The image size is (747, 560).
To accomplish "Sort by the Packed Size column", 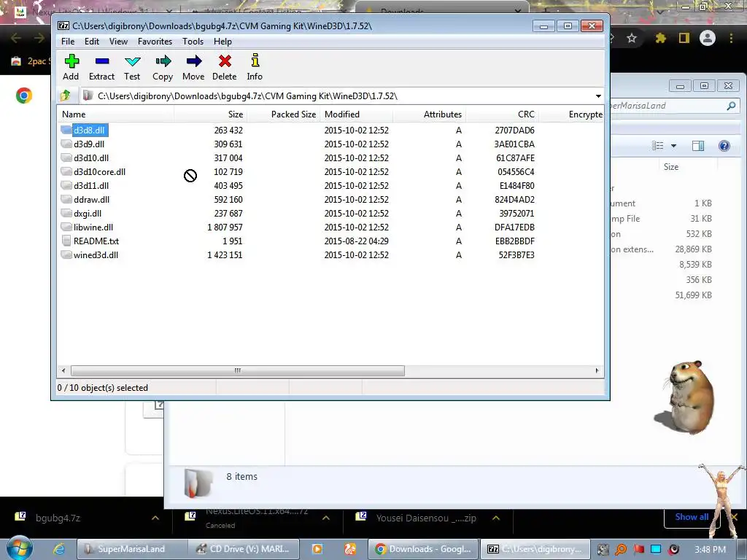I will (x=284, y=114).
